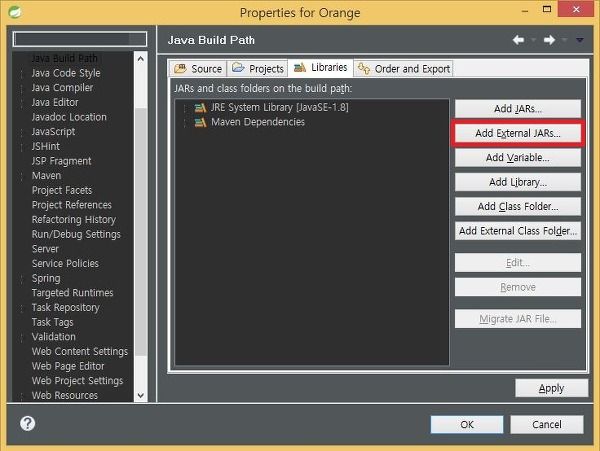Click the Maven Dependencies library icon
The image size is (600, 451).
pos(200,122)
